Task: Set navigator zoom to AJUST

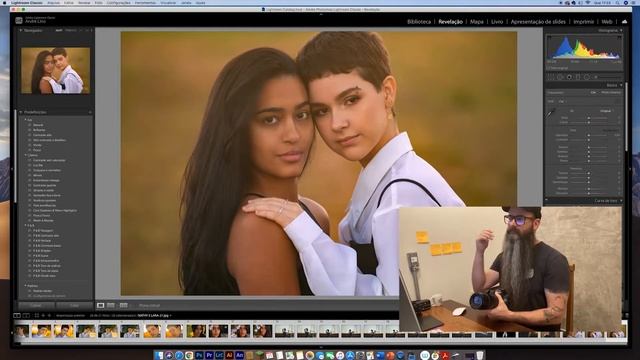Action: pyautogui.click(x=59, y=30)
